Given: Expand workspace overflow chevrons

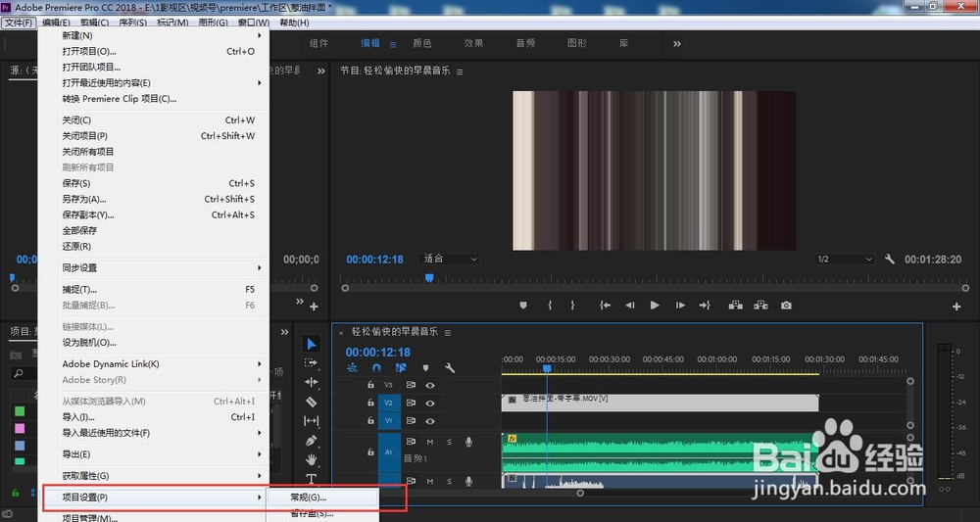Looking at the screenshot, I should point(677,44).
